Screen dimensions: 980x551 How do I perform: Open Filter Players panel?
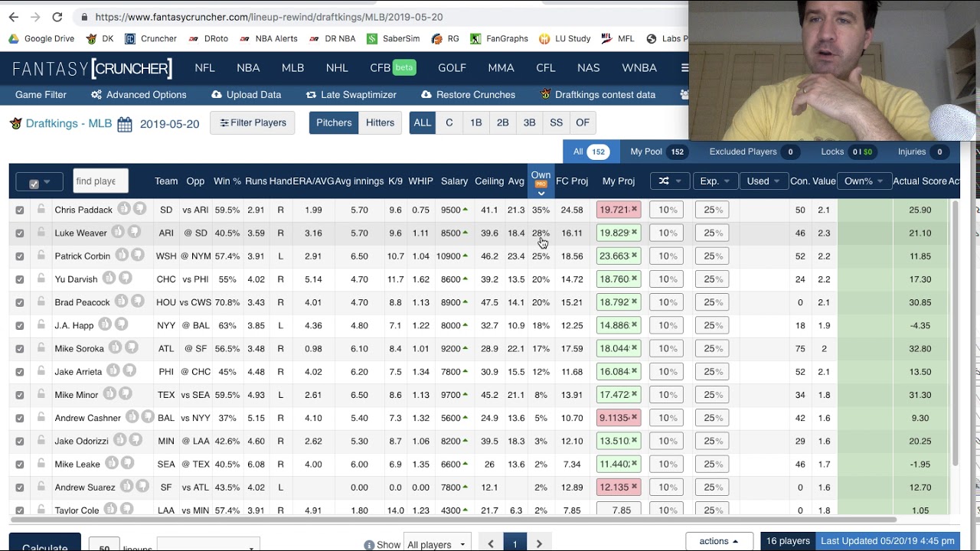tap(253, 122)
